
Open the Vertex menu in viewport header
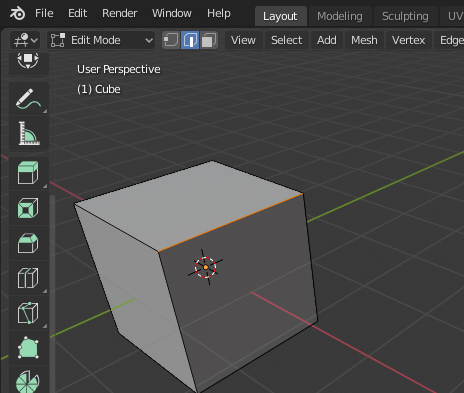click(x=409, y=40)
